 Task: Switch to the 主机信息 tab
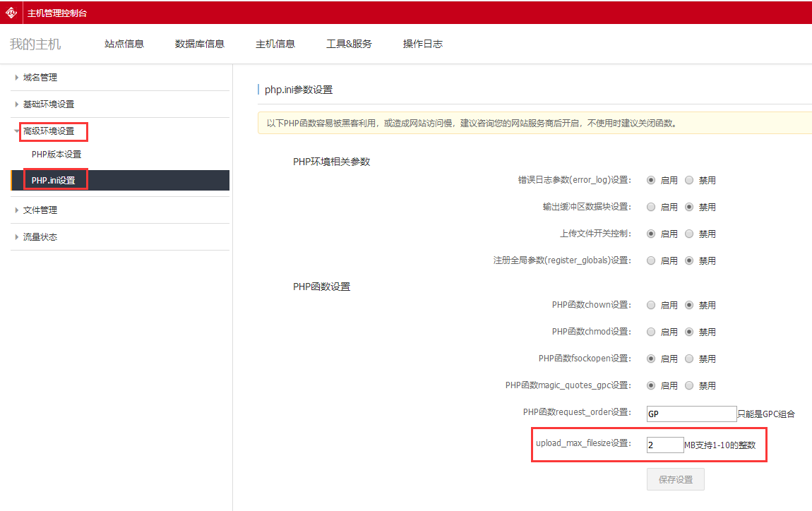[x=275, y=43]
